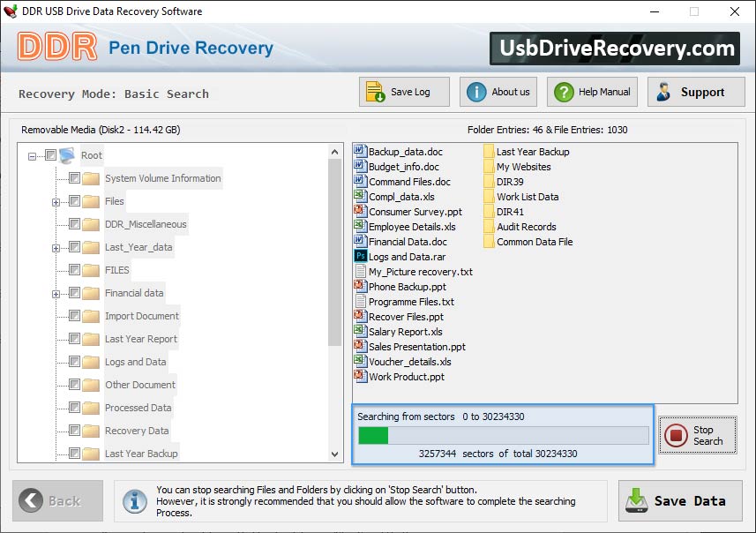Viewport: 756px width, 533px height.
Task: Expand the Last_Year_data folder node
Action: click(56, 248)
